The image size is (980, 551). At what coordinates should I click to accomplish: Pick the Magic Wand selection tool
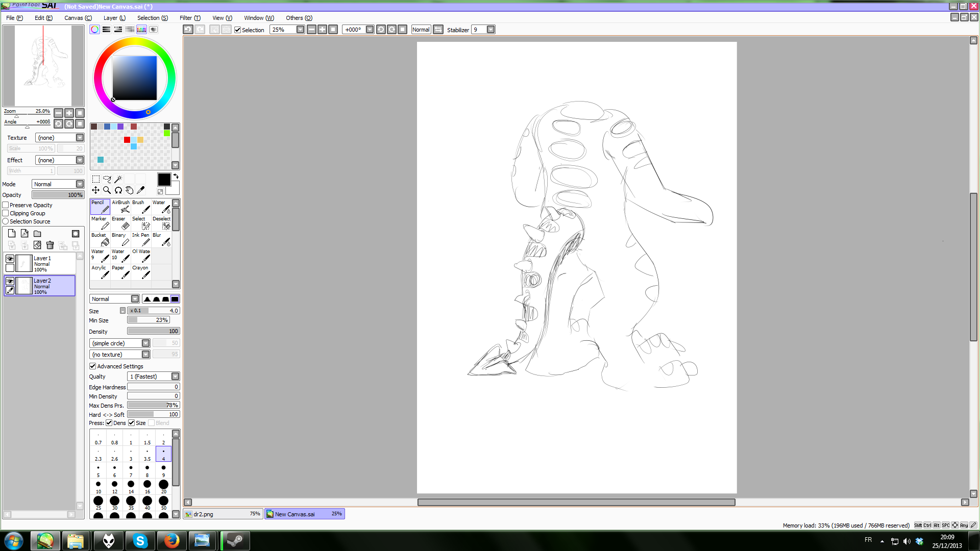point(118,179)
